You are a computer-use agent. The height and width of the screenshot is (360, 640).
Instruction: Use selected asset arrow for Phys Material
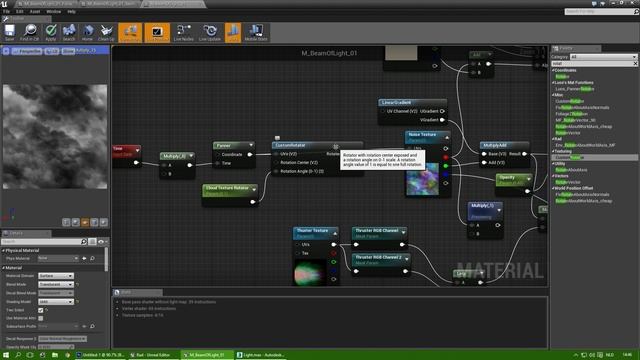coord(84,258)
